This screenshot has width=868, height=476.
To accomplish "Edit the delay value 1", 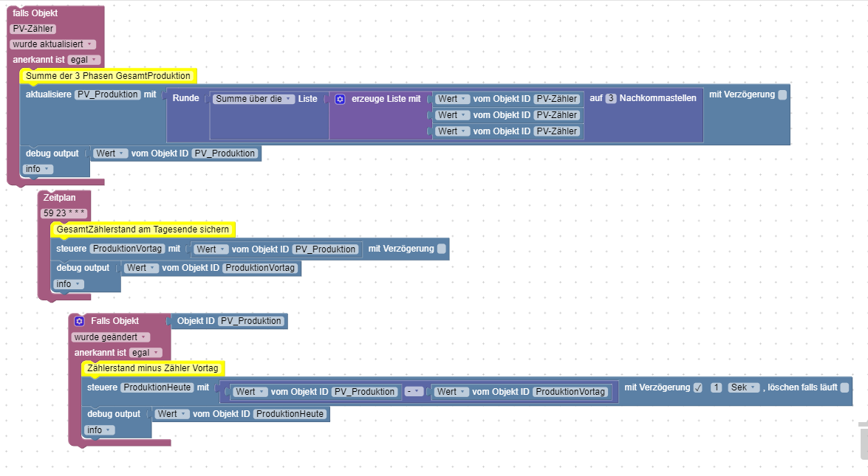I will (x=717, y=387).
